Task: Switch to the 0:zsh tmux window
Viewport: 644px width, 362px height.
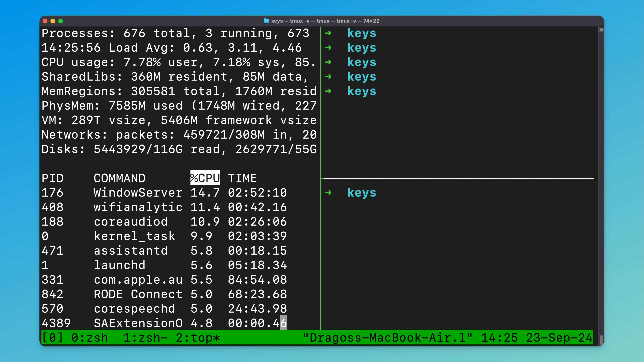Action: coord(90,338)
